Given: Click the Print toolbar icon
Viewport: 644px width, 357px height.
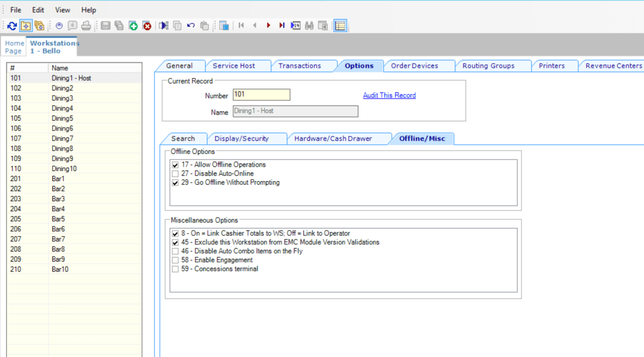Looking at the screenshot, I should (x=86, y=26).
